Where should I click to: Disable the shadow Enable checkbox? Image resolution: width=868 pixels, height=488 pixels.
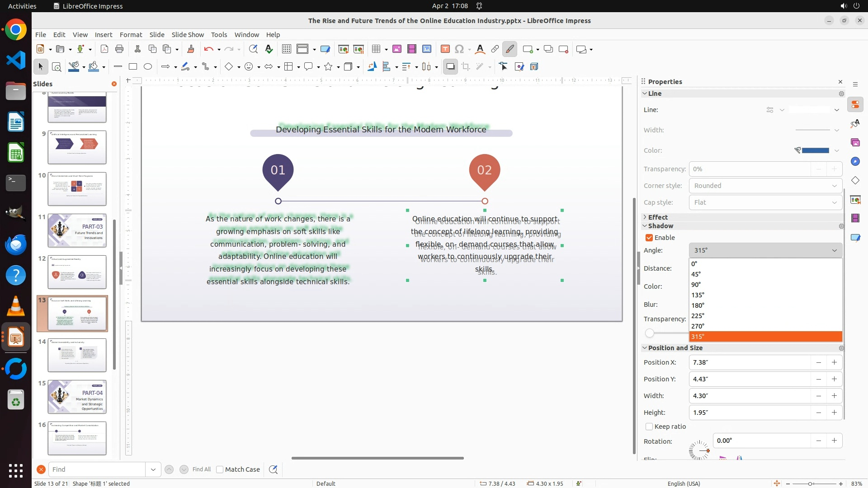click(649, 238)
